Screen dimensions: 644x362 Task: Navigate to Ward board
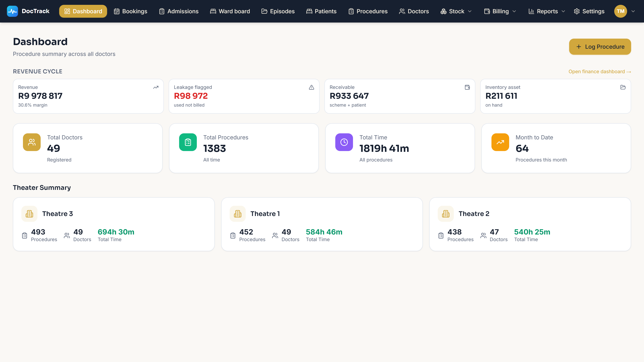[230, 11]
